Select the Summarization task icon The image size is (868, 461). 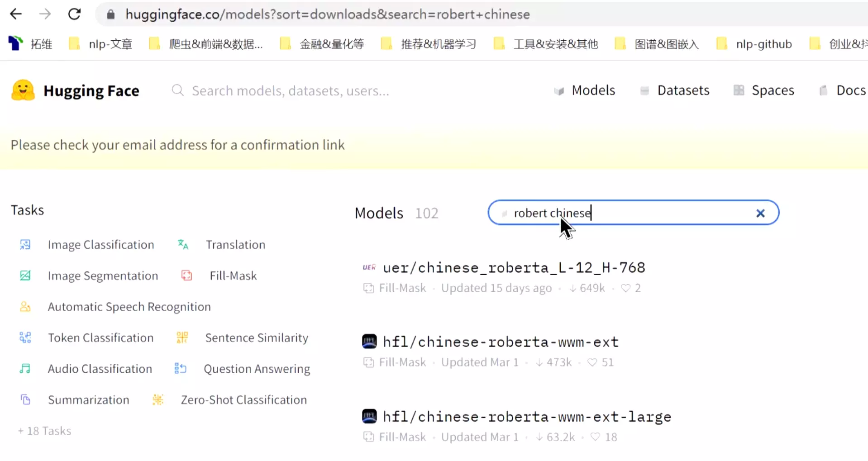click(25, 399)
